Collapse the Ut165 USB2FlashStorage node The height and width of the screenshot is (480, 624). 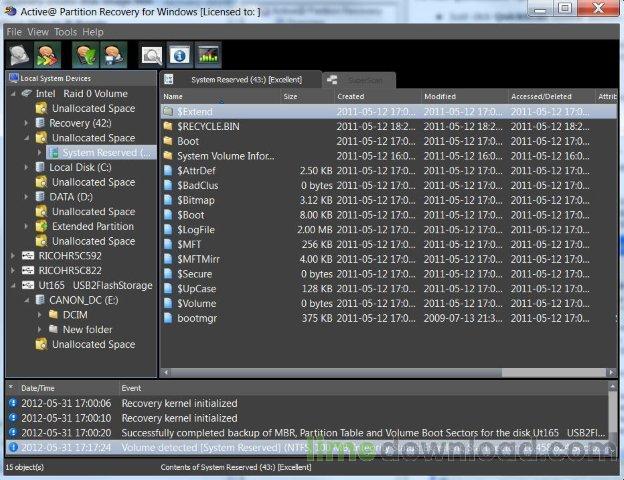(13, 285)
